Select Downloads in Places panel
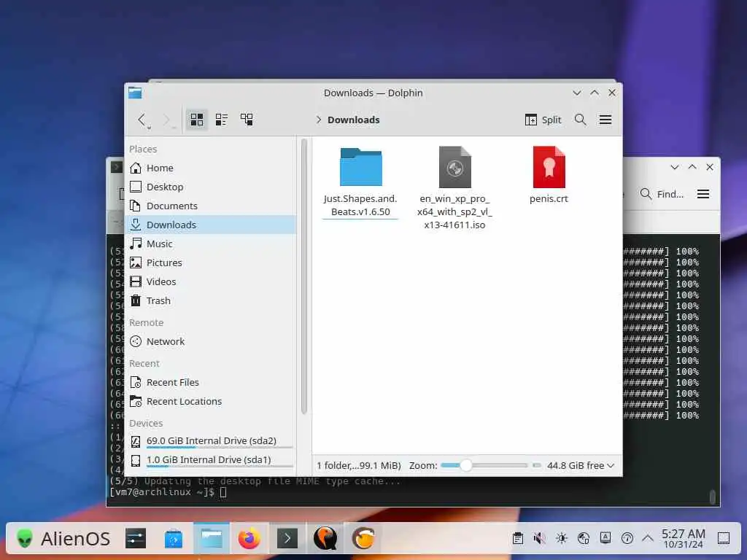Image resolution: width=747 pixels, height=560 pixels. tap(210, 225)
